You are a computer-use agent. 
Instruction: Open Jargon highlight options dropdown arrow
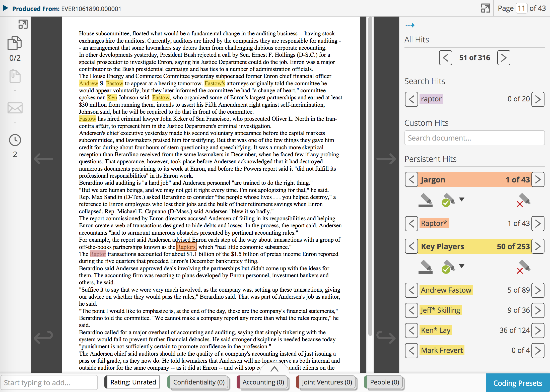click(462, 199)
